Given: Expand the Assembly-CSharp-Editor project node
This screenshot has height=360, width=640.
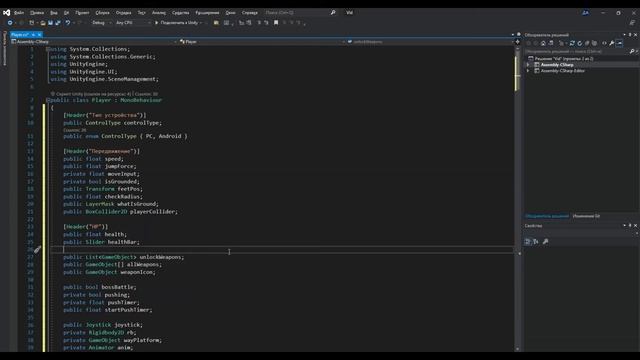Looking at the screenshot, I should [528, 71].
